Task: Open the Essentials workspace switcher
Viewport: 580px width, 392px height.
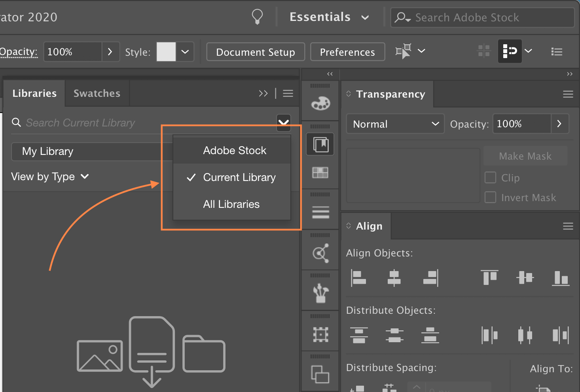Action: 329,17
